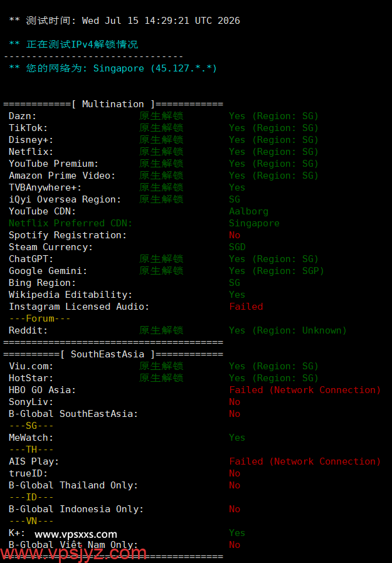This screenshot has height=563, width=392.
Task: Click the '---TH---' subsection heading
Action: click(31, 450)
